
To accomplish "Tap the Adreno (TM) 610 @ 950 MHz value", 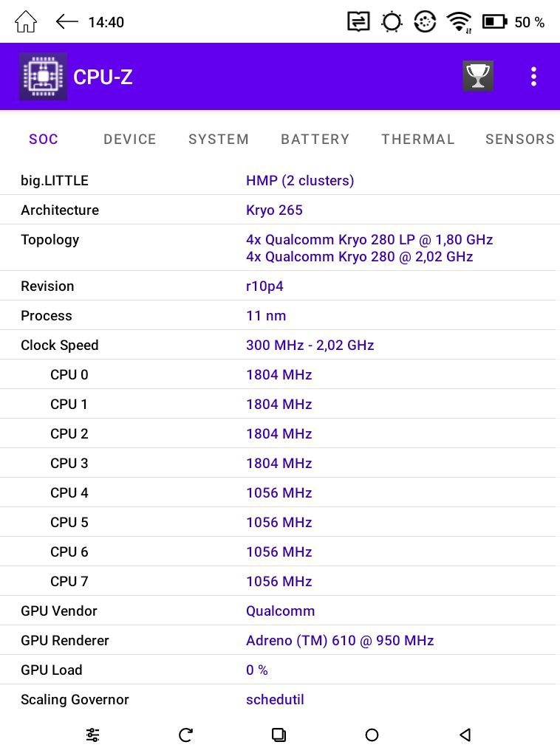I will click(x=340, y=640).
